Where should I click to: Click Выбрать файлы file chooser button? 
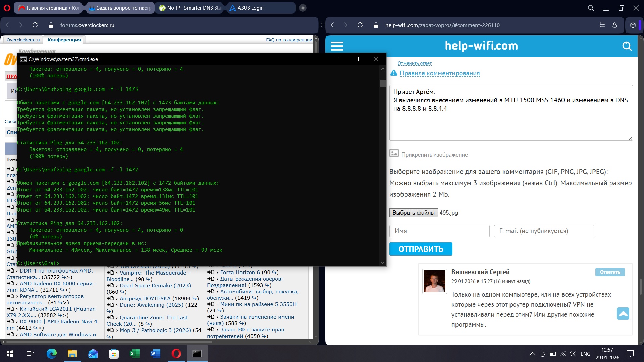pyautogui.click(x=413, y=213)
